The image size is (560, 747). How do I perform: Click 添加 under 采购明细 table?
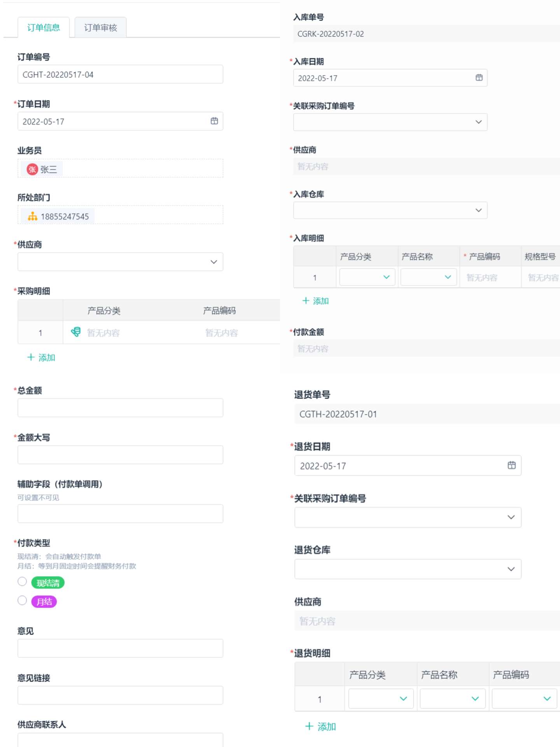click(41, 358)
